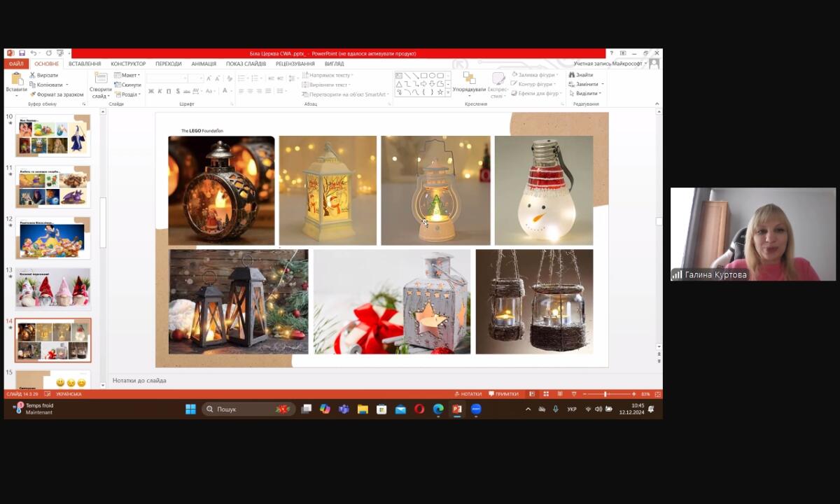Select slide 13 thumbnail with gnomes
The width and height of the screenshot is (840, 504).
coord(53,288)
